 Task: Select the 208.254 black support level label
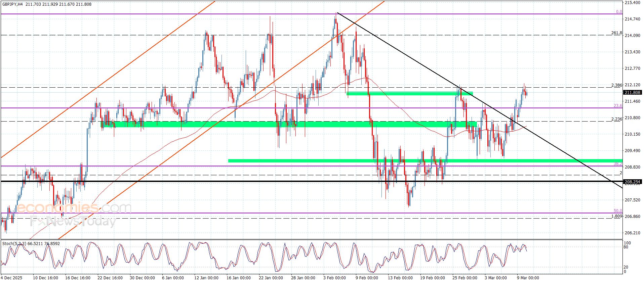tap(632, 182)
